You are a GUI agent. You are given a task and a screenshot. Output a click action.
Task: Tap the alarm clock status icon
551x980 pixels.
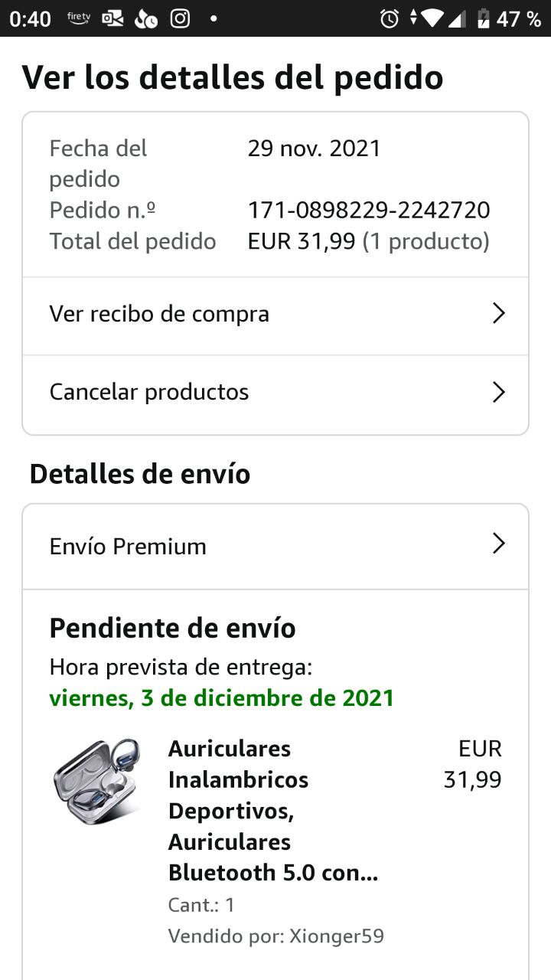pyautogui.click(x=390, y=19)
